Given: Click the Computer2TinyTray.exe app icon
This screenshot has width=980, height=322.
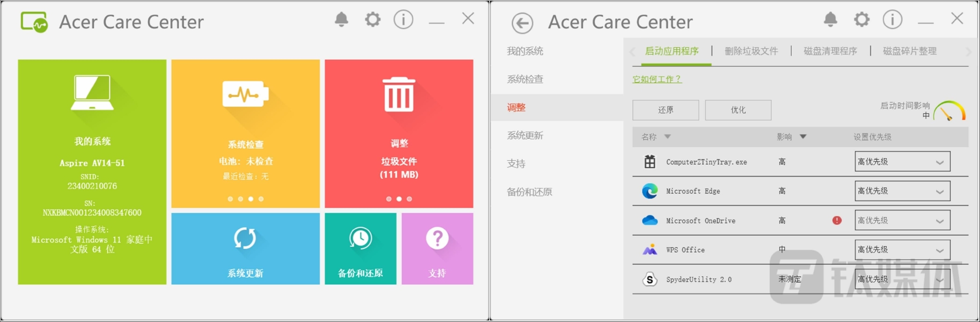Looking at the screenshot, I should (650, 162).
